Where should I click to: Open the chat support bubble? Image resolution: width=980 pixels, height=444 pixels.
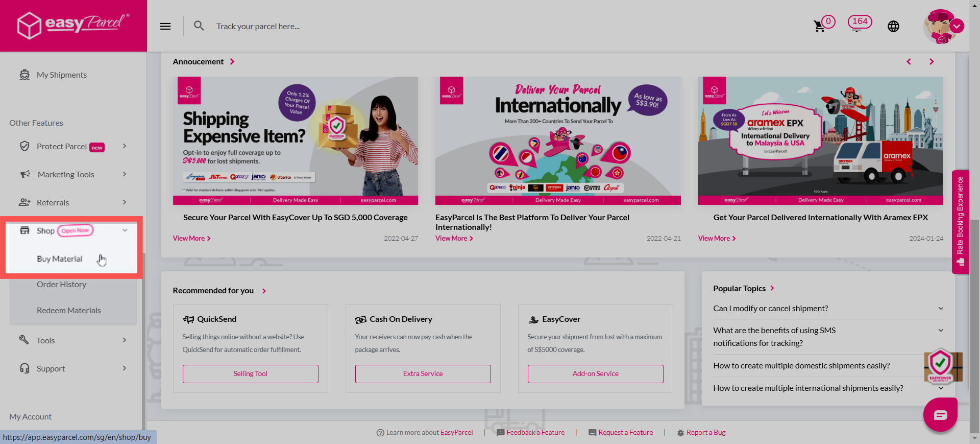pyautogui.click(x=940, y=414)
